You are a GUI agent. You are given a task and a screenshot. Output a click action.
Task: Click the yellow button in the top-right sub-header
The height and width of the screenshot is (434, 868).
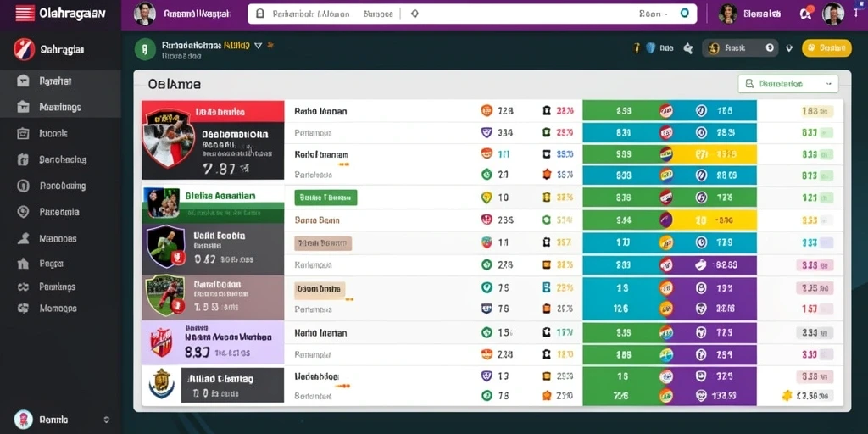[826, 48]
